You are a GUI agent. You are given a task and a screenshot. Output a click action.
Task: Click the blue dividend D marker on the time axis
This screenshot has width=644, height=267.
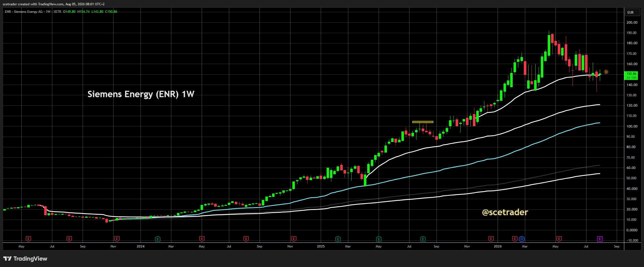click(522, 239)
